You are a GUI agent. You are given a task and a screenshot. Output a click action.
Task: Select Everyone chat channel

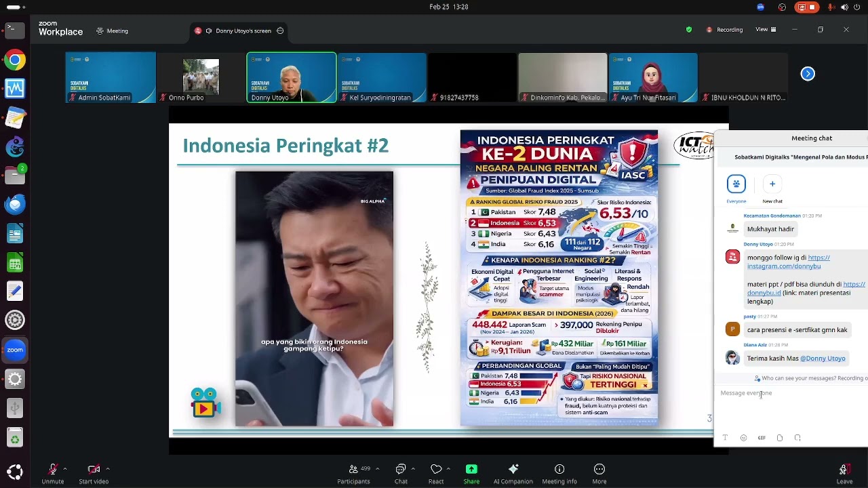pos(736,189)
